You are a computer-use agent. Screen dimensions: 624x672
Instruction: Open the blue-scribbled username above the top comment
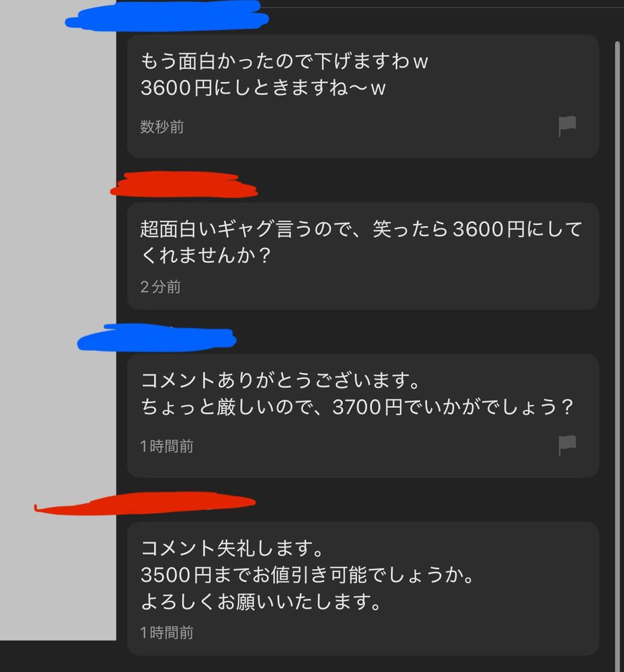tap(167, 16)
